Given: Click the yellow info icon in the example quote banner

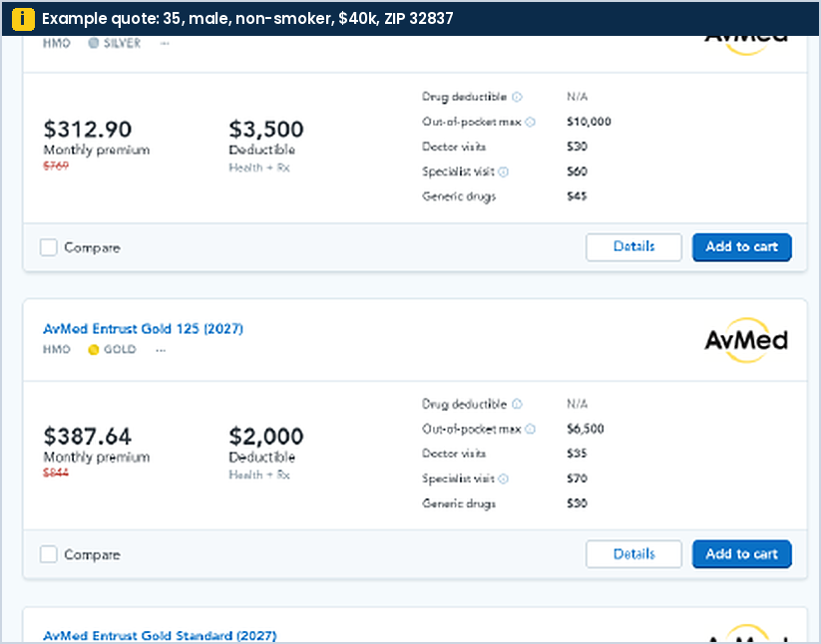Looking at the screenshot, I should (23, 19).
